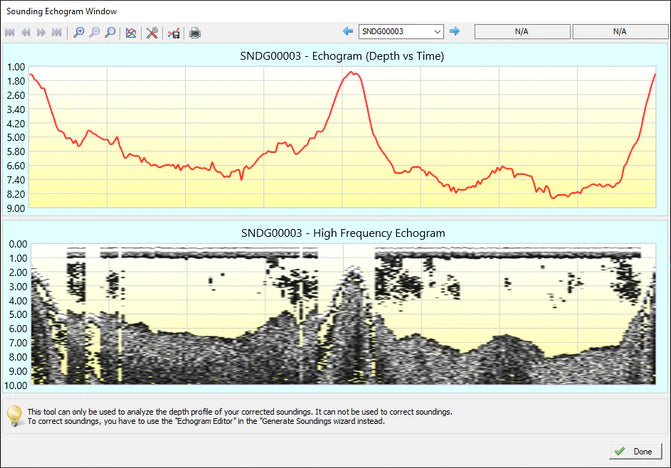Click the rewind previous navigation arrow
Viewport: 671px width, 468px height.
25,32
